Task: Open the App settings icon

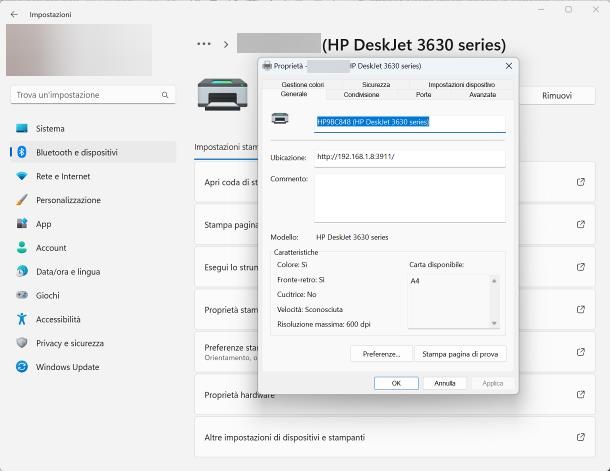Action: [x=22, y=224]
